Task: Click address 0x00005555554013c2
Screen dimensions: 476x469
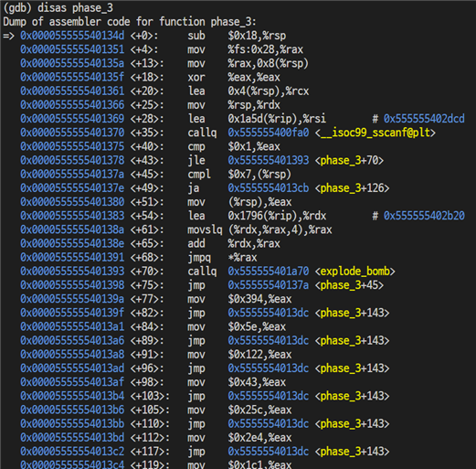Action: click(72, 452)
